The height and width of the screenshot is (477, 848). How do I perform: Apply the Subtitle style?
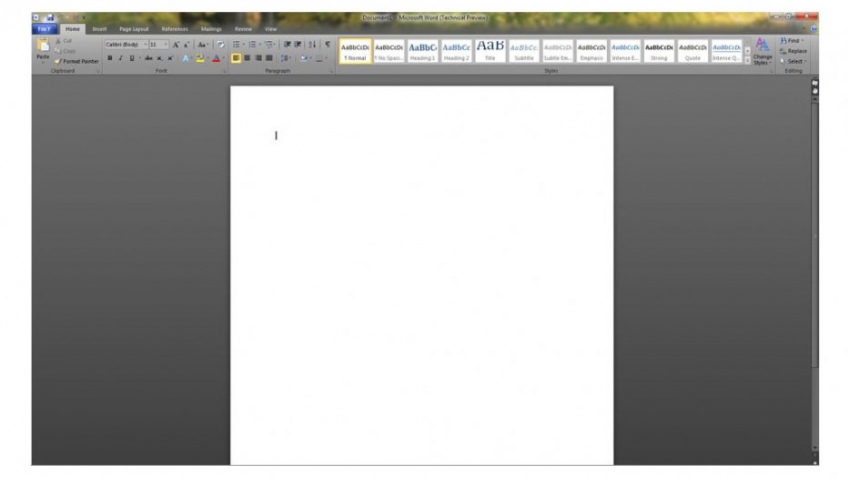click(524, 51)
